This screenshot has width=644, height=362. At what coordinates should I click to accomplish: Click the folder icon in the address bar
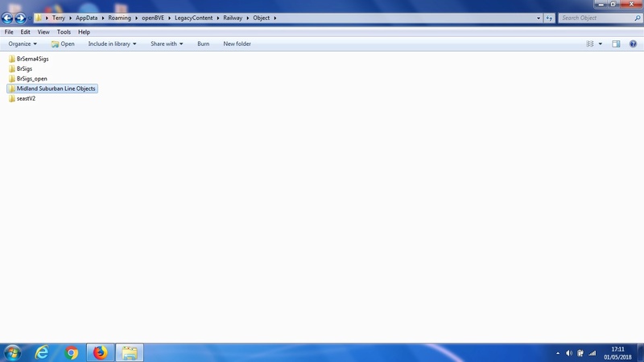pyautogui.click(x=38, y=18)
